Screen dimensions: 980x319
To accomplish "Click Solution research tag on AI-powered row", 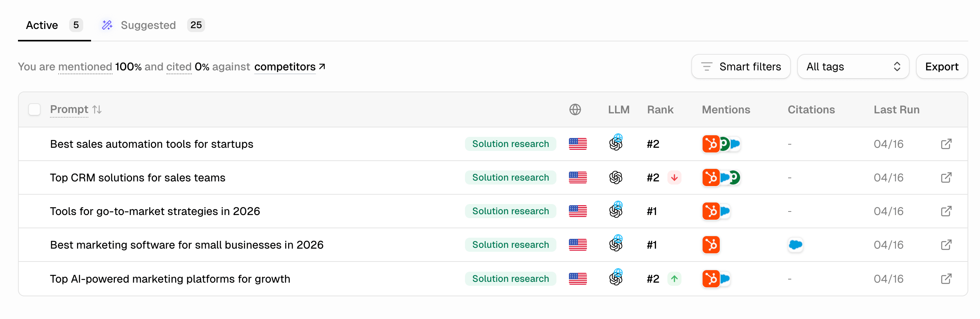I will tap(510, 279).
